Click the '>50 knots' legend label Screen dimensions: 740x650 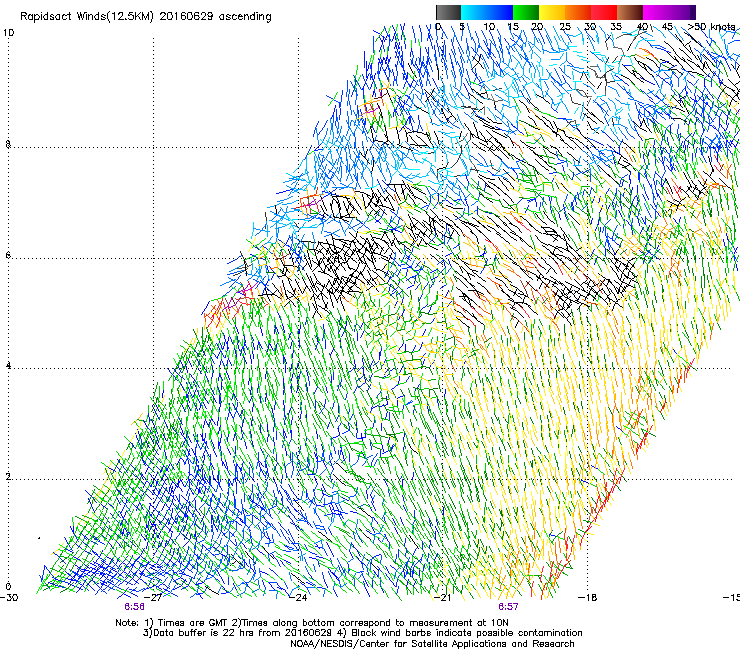click(711, 27)
